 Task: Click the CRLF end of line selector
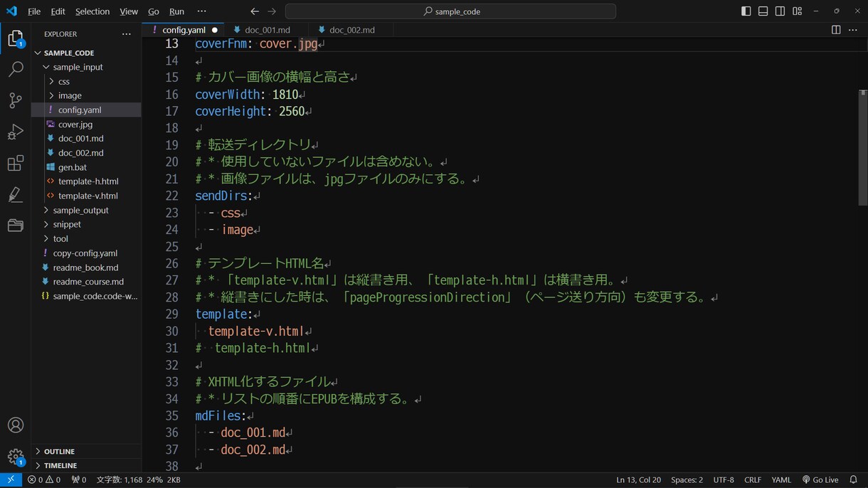(x=753, y=480)
